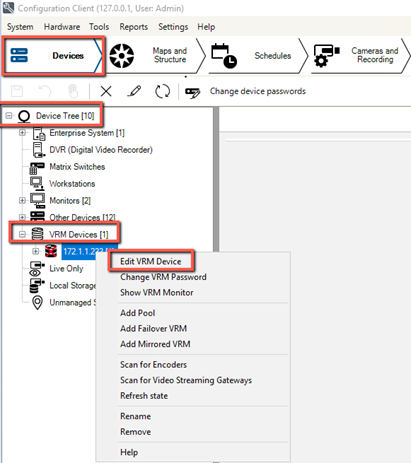The image size is (411, 463).
Task: Expand the 172.1.1.x VRM device node
Action: 36,251
